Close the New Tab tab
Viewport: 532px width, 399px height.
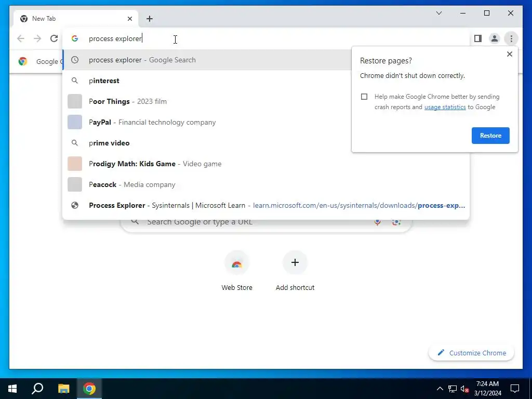pos(129,19)
